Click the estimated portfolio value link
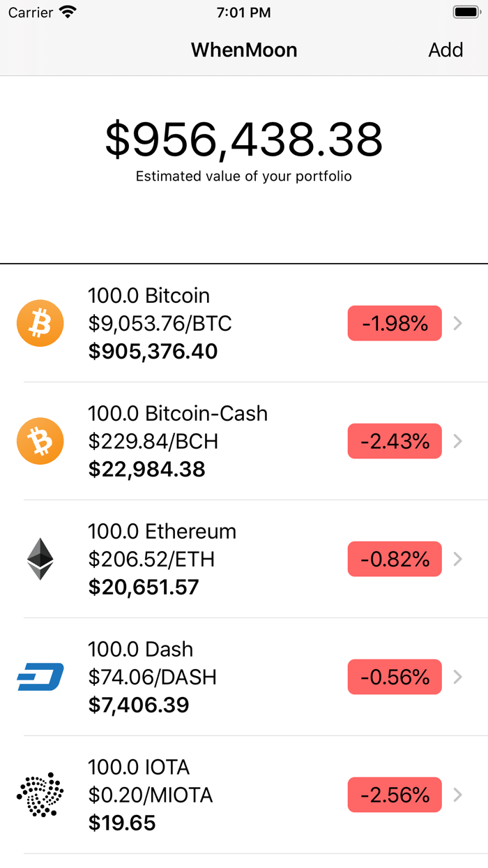The height and width of the screenshot is (868, 488). coord(243,140)
